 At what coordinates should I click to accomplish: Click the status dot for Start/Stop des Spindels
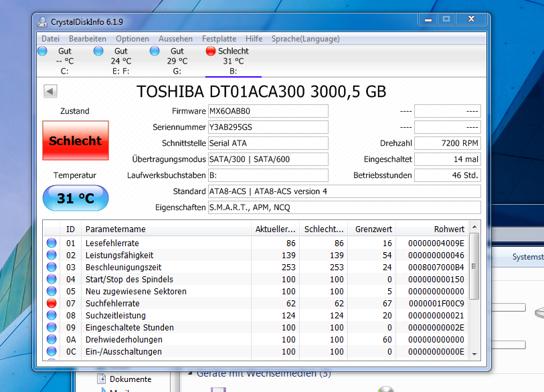[x=52, y=279]
